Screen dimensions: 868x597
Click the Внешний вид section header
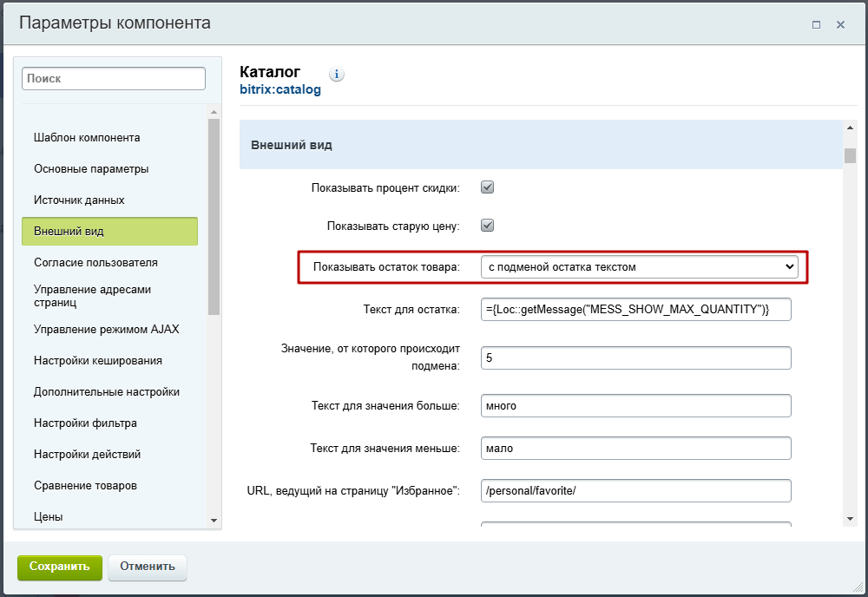(541, 145)
